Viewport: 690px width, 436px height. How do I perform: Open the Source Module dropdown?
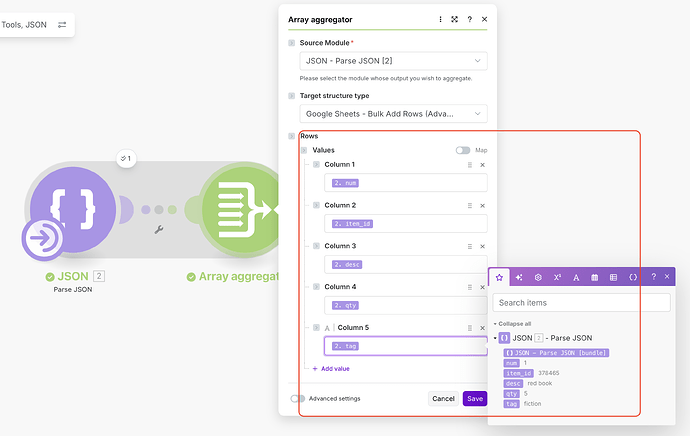[393, 61]
